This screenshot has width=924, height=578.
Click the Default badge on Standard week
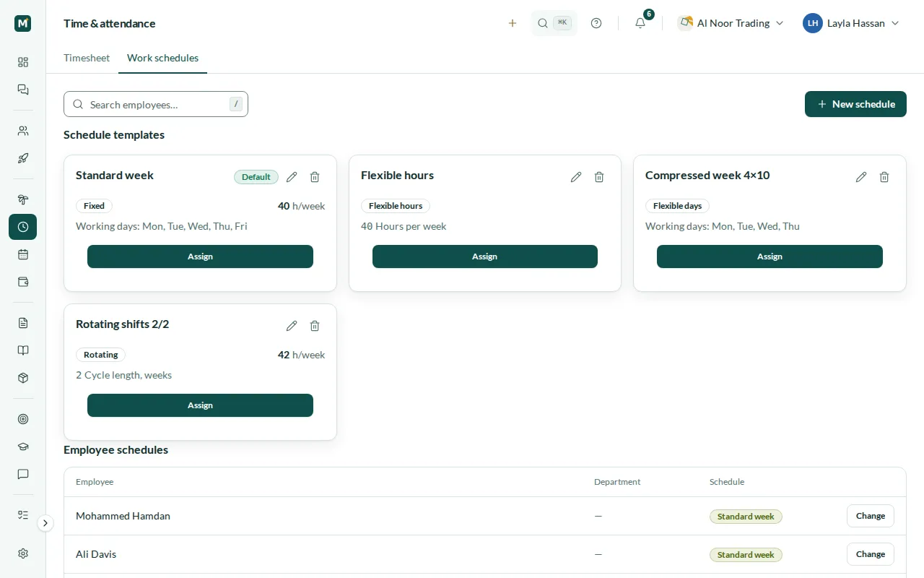coord(256,177)
